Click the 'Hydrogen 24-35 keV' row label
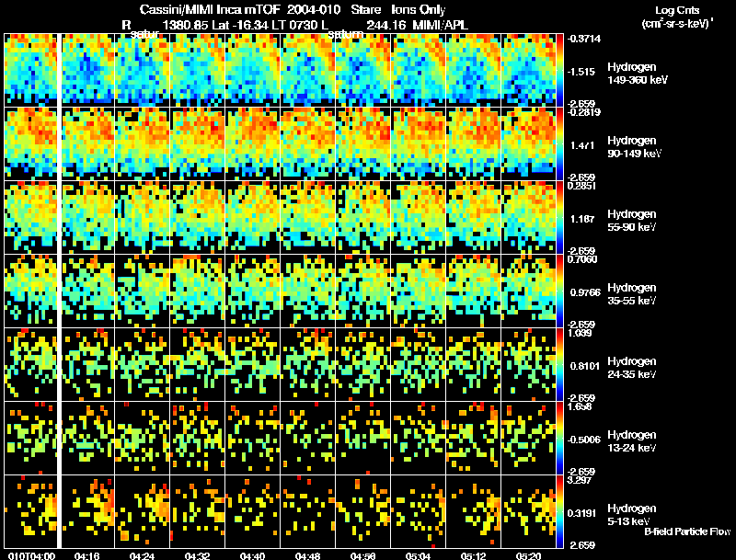Image resolution: width=736 pixels, height=560 pixels. coord(631,368)
